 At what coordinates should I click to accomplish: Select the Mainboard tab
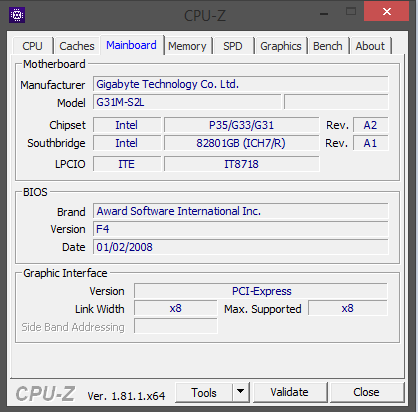tap(131, 45)
